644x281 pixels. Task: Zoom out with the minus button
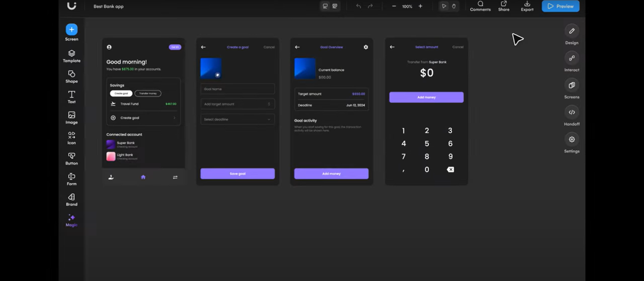coord(394,6)
